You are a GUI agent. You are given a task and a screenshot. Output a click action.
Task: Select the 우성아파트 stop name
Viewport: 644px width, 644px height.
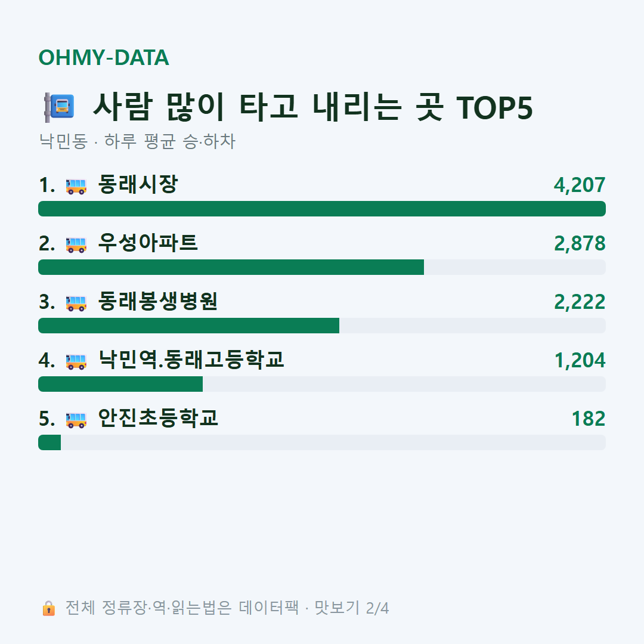148,243
